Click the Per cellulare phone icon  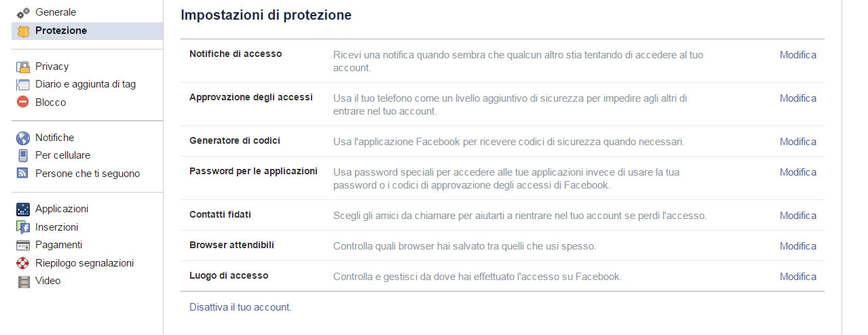[23, 155]
